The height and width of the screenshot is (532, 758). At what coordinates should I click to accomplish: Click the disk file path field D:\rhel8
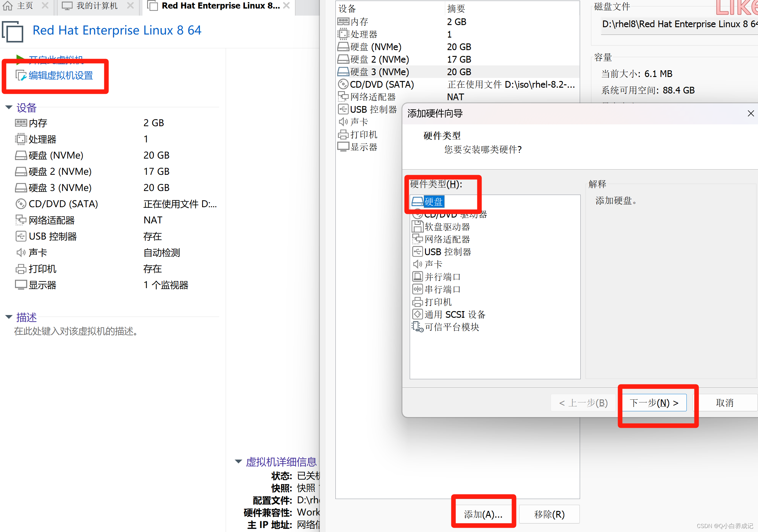click(679, 24)
